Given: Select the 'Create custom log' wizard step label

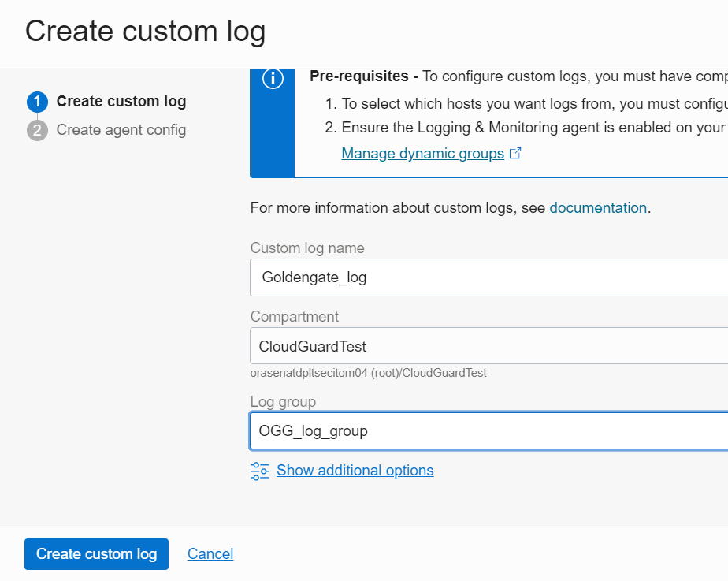Looking at the screenshot, I should (121, 102).
